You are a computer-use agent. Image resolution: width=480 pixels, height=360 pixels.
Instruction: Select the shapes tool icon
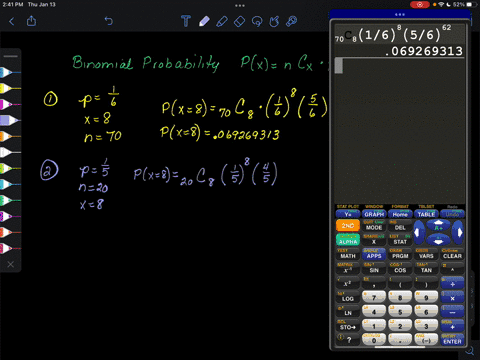tap(274, 22)
